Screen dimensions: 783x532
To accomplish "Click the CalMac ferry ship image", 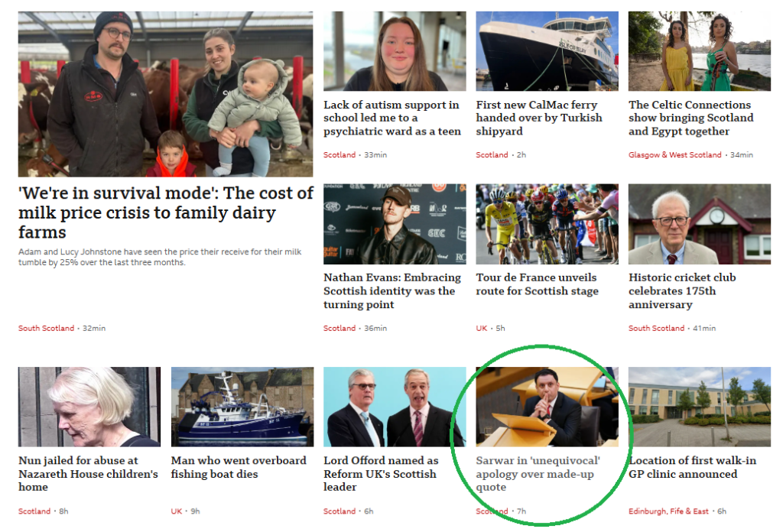I will [x=547, y=51].
